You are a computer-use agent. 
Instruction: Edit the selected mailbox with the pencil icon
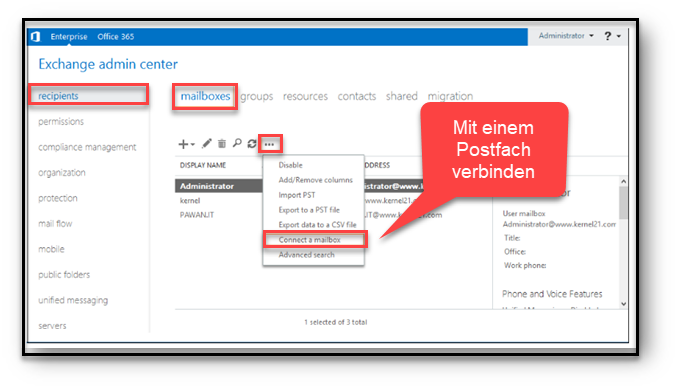point(207,143)
